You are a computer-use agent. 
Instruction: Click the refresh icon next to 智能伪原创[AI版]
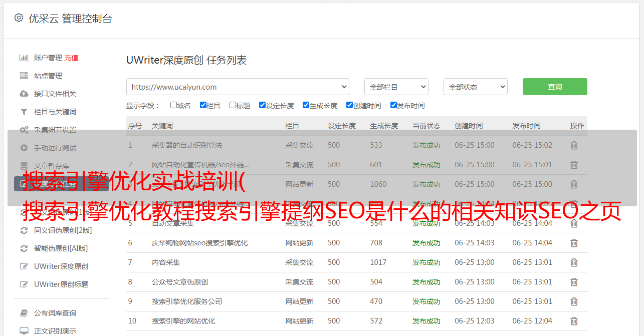[x=24, y=248]
